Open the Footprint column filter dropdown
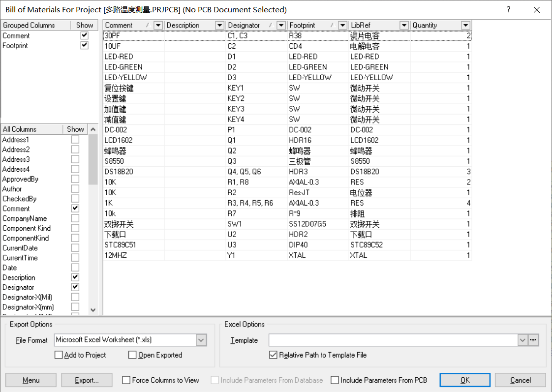The height and width of the screenshot is (392, 552). (x=342, y=26)
